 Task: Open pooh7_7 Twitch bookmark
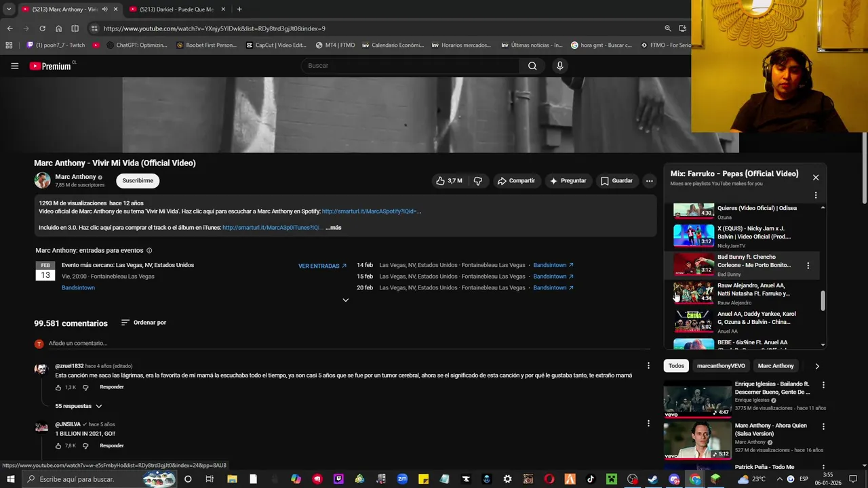coord(56,45)
